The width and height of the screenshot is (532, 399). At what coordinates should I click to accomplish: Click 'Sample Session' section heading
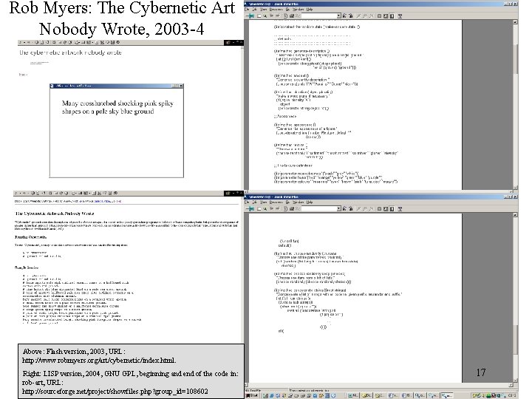click(x=27, y=267)
